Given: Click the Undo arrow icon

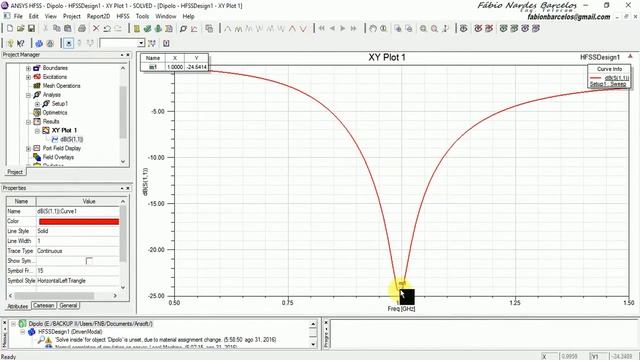Looking at the screenshot, I should [107, 29].
